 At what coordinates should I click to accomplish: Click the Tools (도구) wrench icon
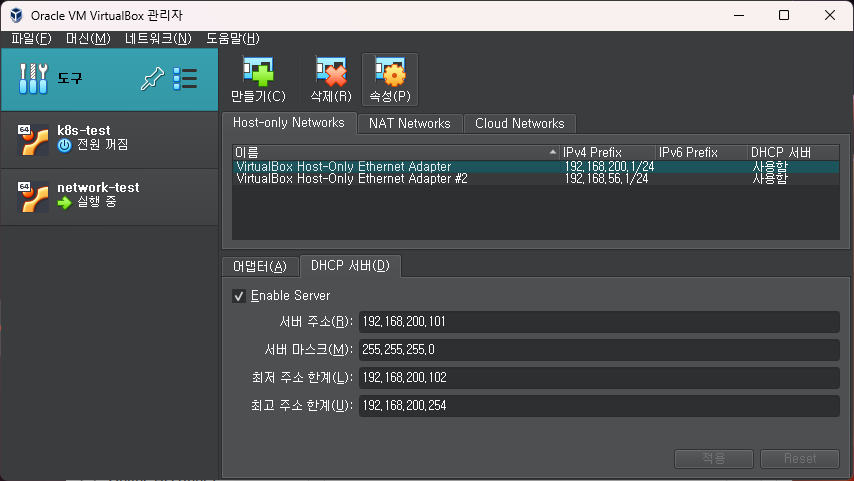tap(34, 79)
